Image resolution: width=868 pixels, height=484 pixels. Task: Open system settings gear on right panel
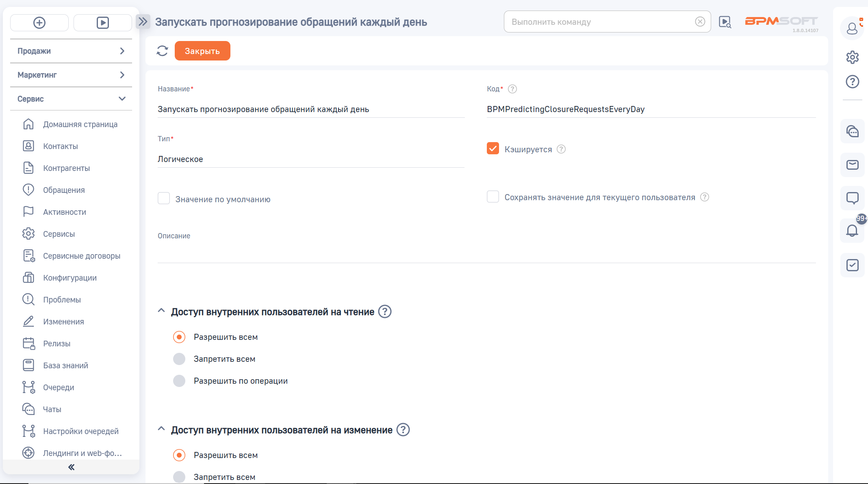(x=853, y=57)
